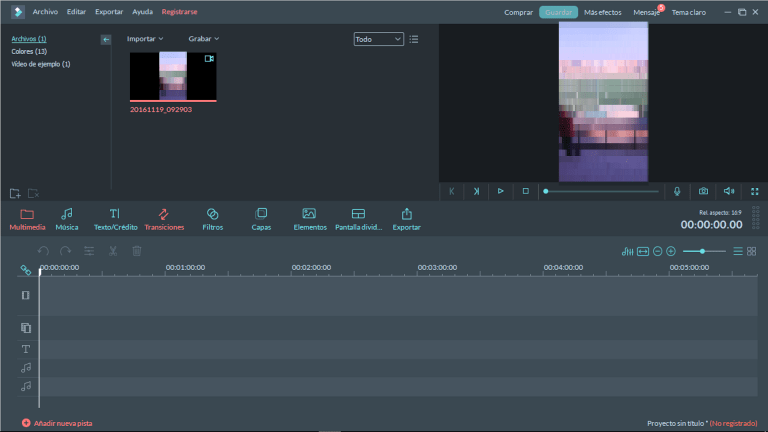Click the trash delete icon

pos(137,251)
